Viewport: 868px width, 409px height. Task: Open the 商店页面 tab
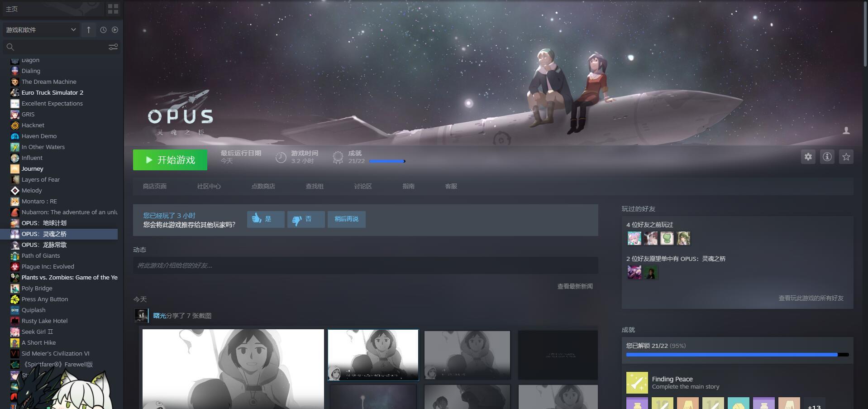click(155, 186)
